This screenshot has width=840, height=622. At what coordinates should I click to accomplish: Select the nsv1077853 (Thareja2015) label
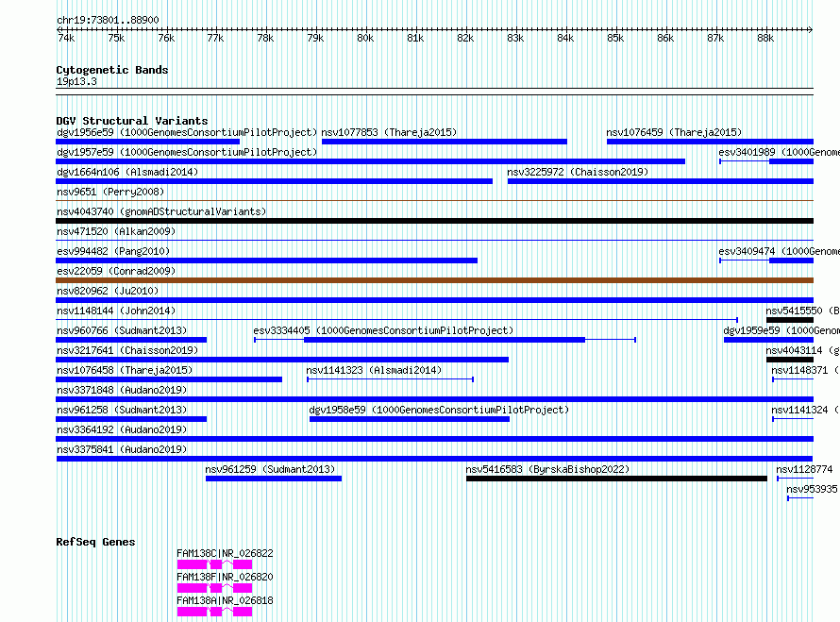(x=389, y=132)
